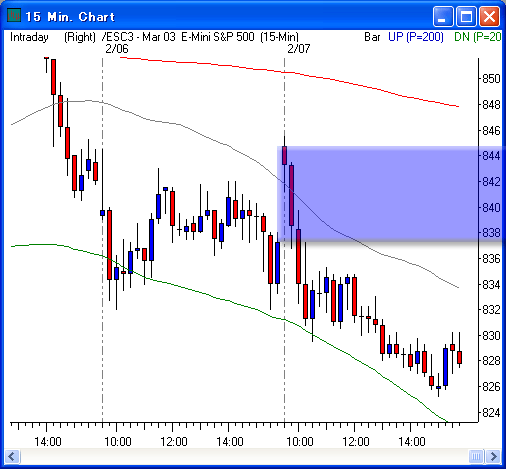Click the blue 'UP (P=200)' legend text
Viewport: 506px width, 469px height.
(416, 37)
